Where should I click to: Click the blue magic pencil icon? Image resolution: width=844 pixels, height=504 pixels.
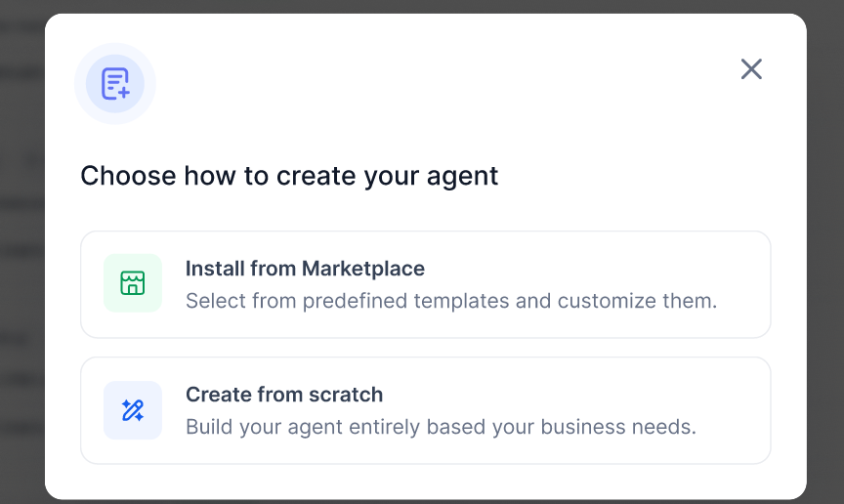(133, 410)
